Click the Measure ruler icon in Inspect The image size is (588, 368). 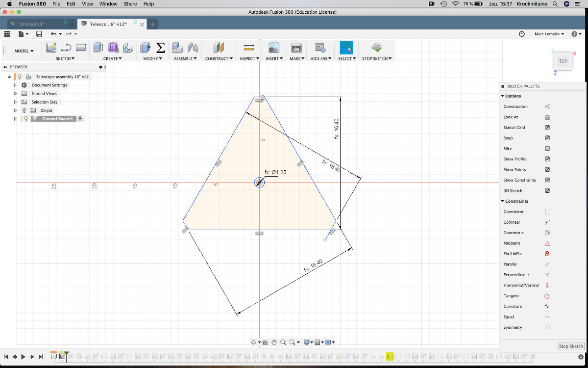point(249,48)
